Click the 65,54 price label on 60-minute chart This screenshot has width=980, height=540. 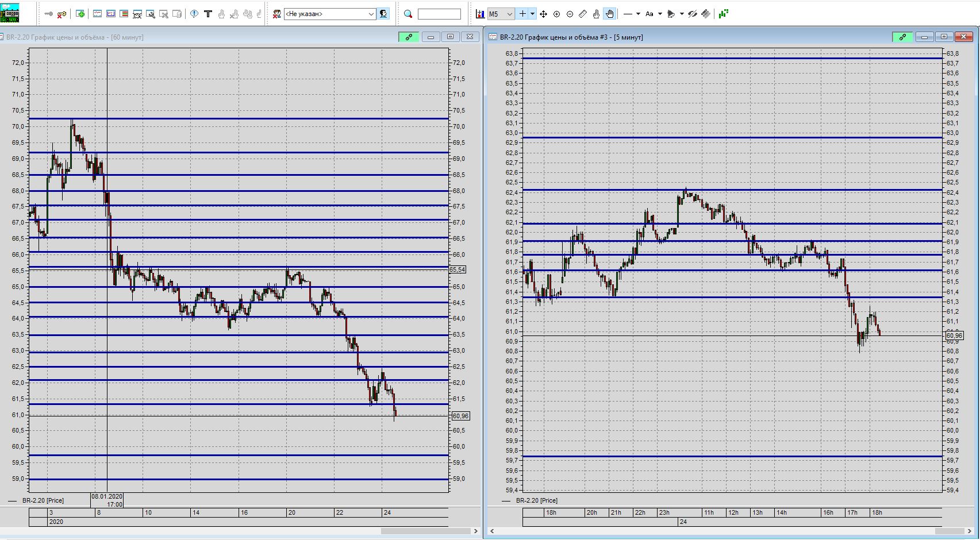point(458,269)
